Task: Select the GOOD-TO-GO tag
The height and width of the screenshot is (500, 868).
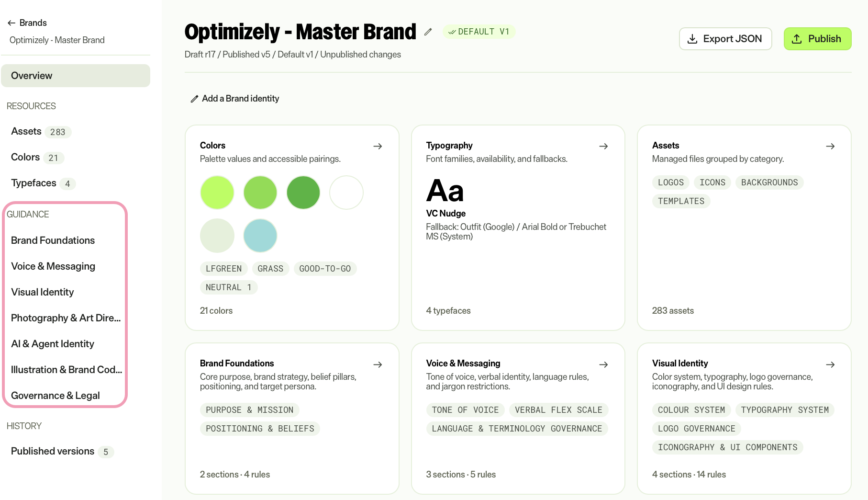Action: [x=325, y=269]
